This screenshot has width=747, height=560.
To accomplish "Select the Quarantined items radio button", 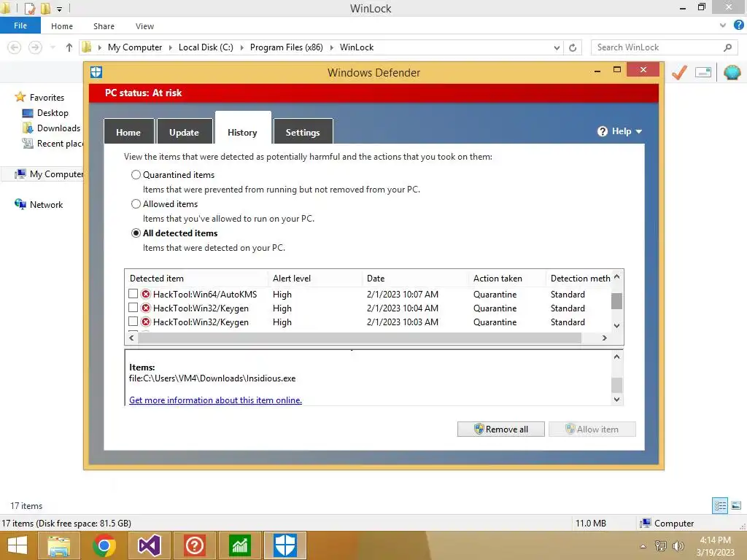I will point(136,175).
